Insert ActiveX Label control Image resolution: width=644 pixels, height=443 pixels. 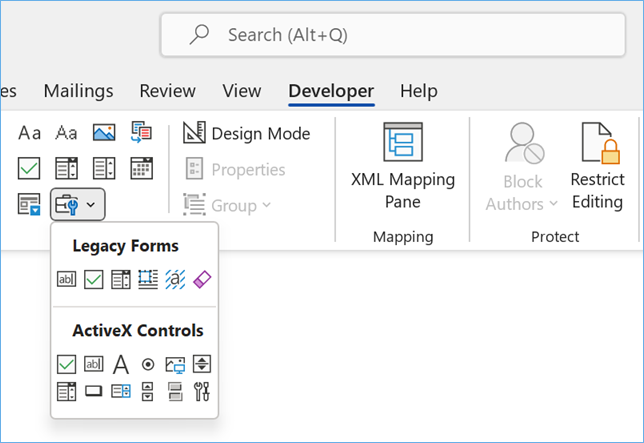[x=121, y=365]
